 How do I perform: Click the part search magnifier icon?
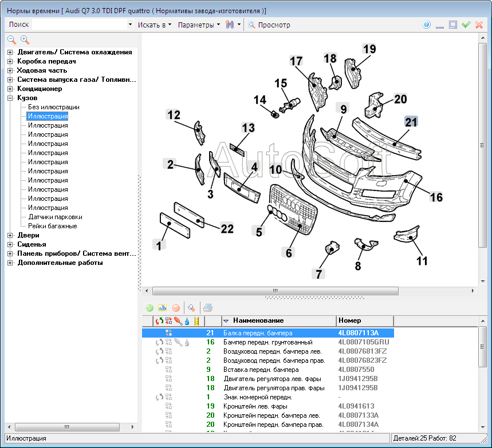(191, 308)
